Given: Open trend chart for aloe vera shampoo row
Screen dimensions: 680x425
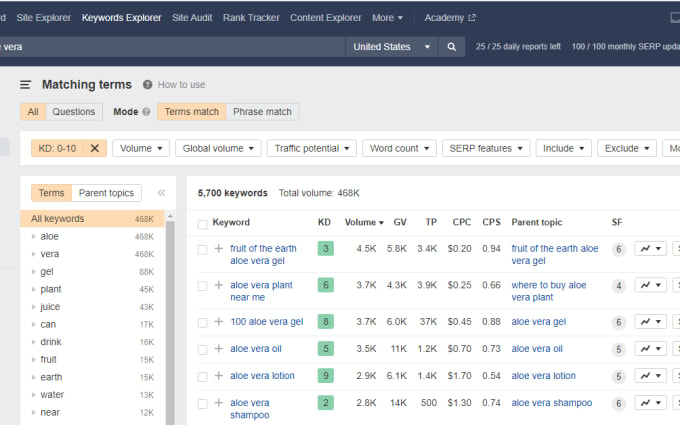Looking at the screenshot, I should [x=651, y=403].
